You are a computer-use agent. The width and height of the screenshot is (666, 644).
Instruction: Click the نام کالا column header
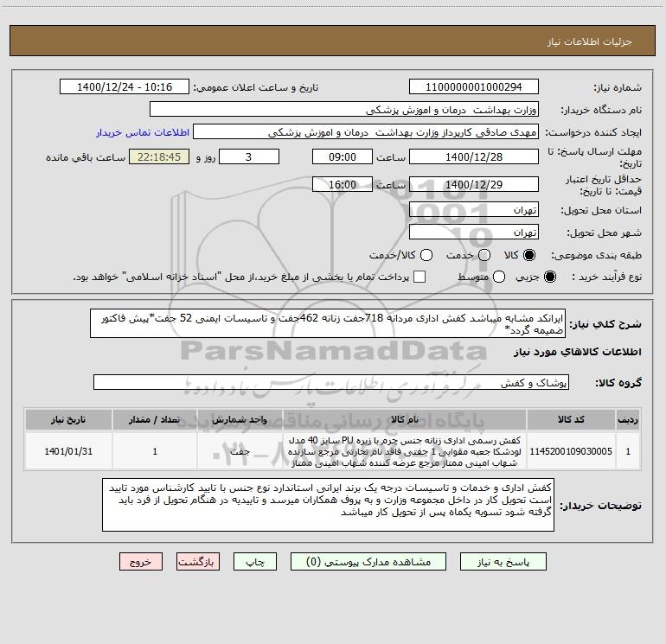(405, 419)
